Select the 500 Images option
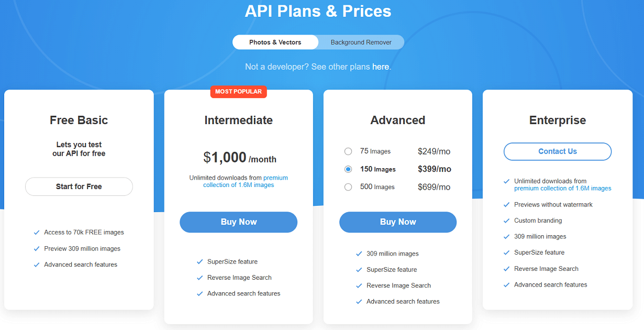 [348, 186]
